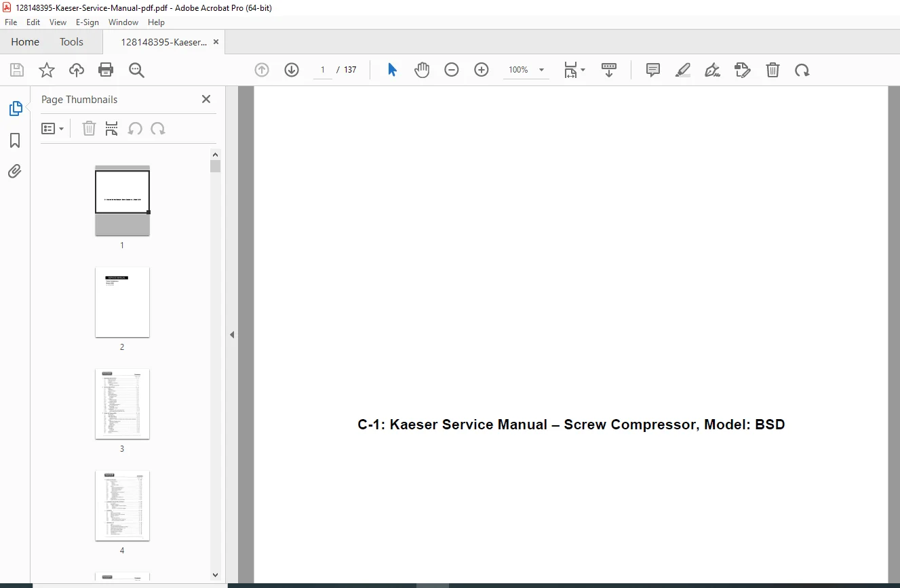
Task: Rotate thumbnail page counterclockwise
Action: pos(135,128)
